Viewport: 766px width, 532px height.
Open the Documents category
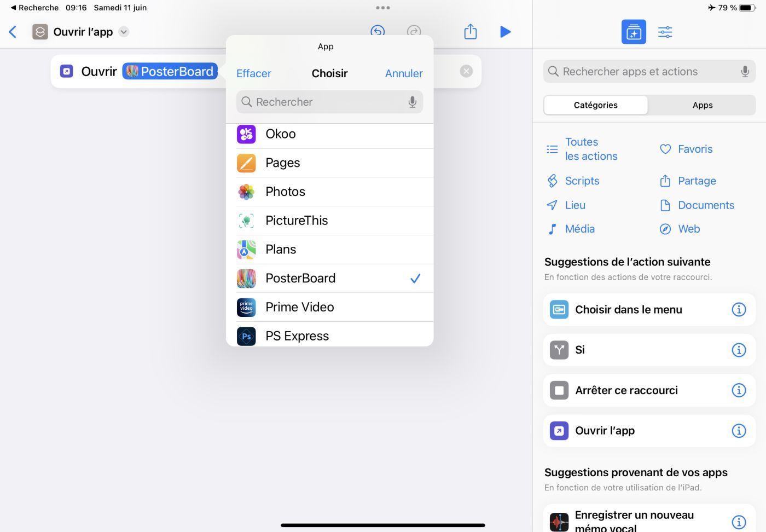(x=698, y=205)
